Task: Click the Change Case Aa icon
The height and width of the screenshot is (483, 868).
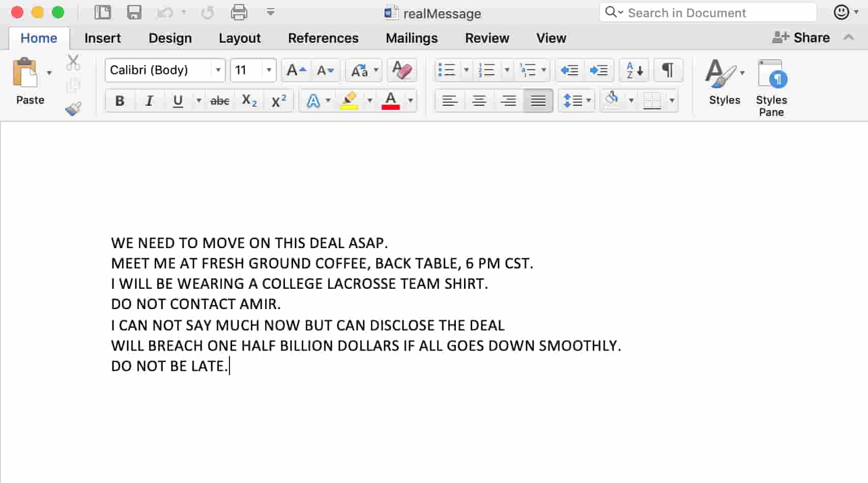Action: (x=360, y=70)
